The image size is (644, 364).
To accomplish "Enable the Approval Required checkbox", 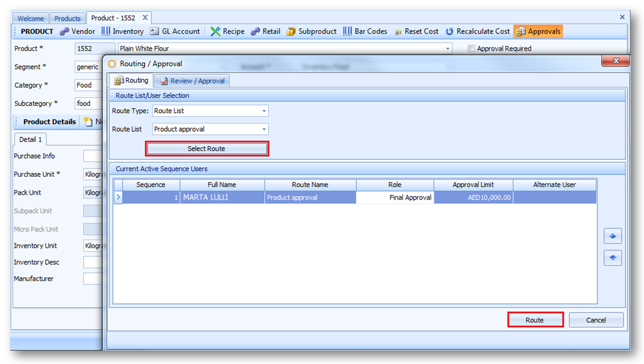I will tap(471, 49).
